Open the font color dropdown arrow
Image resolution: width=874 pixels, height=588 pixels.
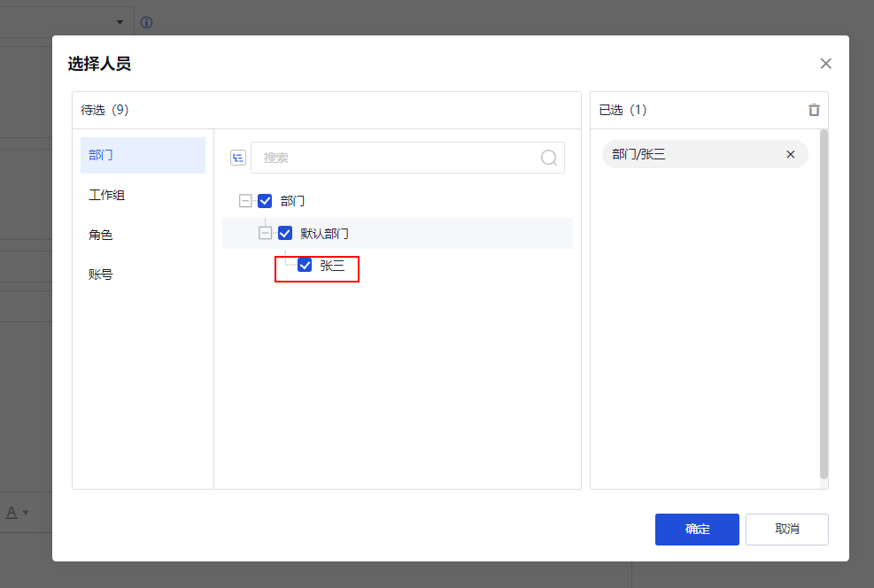26,513
